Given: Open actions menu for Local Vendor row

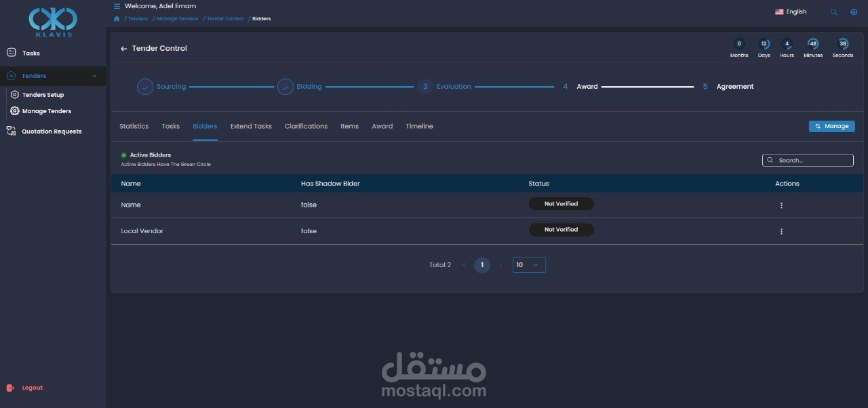Looking at the screenshot, I should point(781,232).
